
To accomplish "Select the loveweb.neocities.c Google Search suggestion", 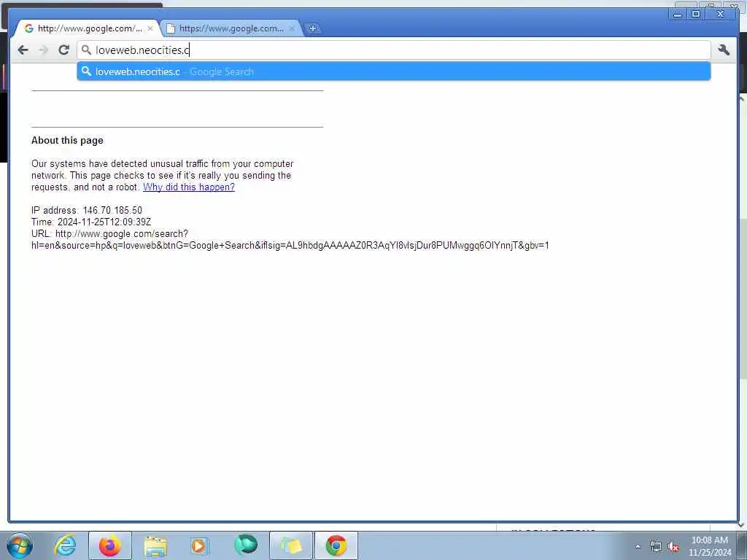I will click(x=393, y=71).
